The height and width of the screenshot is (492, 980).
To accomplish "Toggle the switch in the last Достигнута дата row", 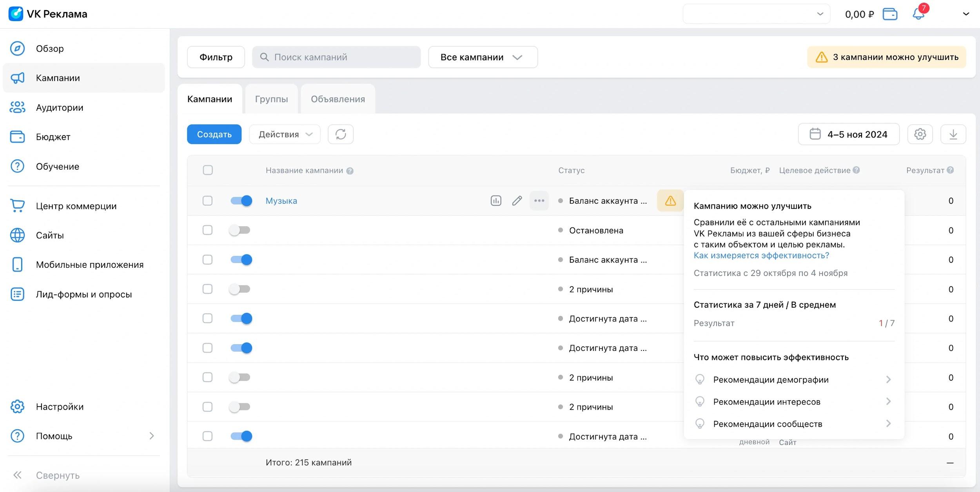I will tap(241, 436).
